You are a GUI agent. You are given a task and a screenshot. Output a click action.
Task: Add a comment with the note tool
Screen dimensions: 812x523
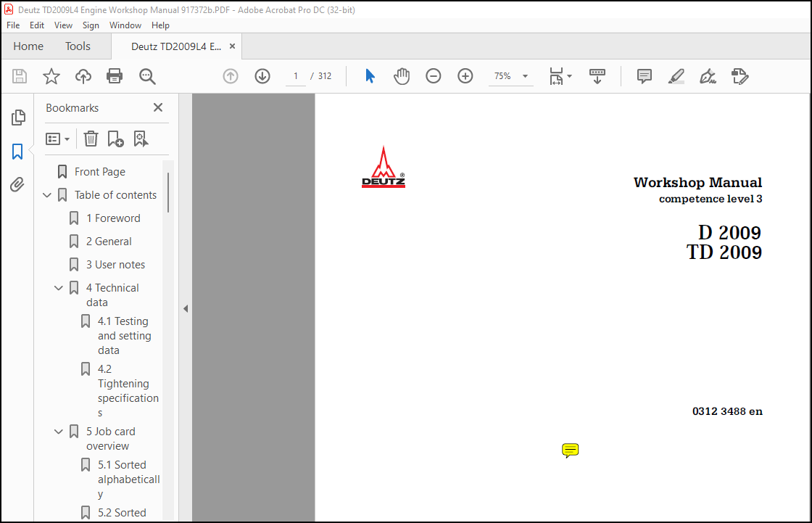(645, 76)
